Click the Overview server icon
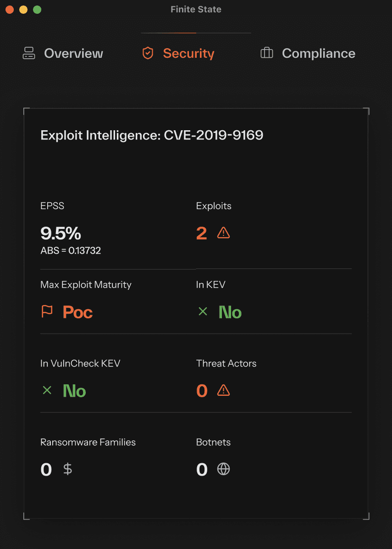Viewport: 392px width, 549px height. click(x=29, y=53)
